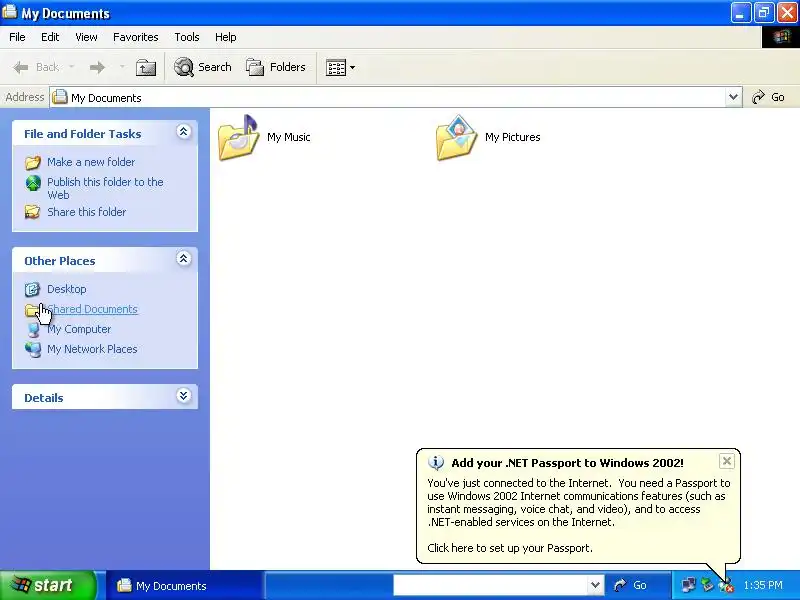This screenshot has height=600, width=800.
Task: Open Shared Documents link
Action: point(92,309)
